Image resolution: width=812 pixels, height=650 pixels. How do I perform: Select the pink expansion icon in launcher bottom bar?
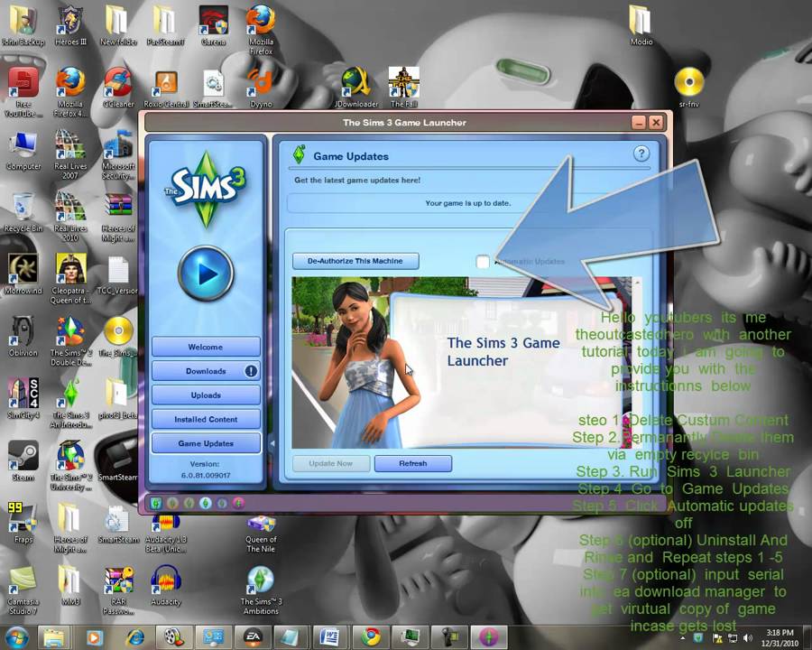[x=238, y=503]
